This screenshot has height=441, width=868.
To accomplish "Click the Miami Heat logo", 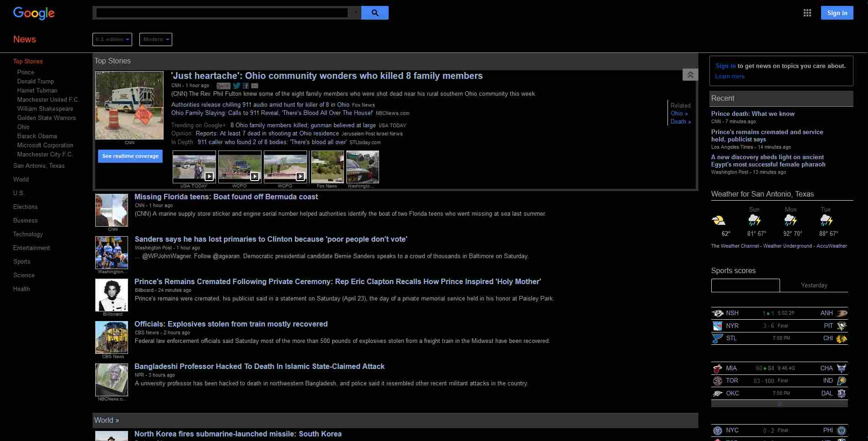I will coord(718,368).
